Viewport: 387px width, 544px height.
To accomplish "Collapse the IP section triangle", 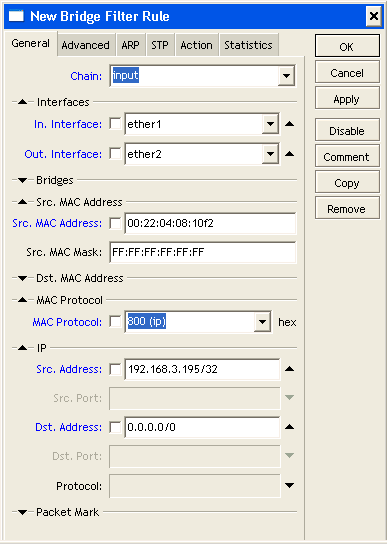I will [x=23, y=348].
